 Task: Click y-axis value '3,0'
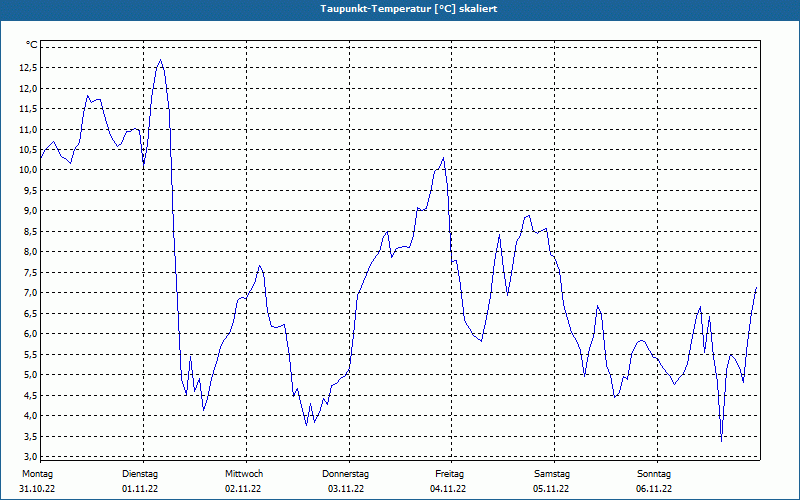[x=30, y=456]
